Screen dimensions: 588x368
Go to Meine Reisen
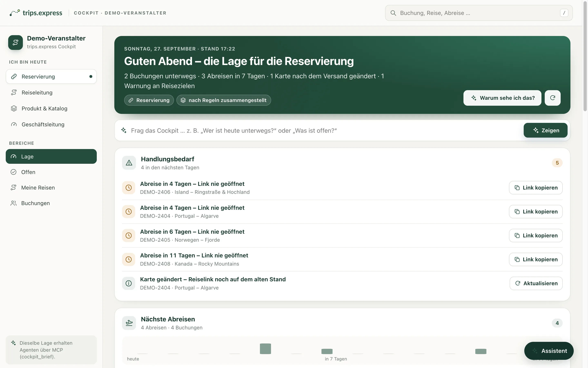51,188
